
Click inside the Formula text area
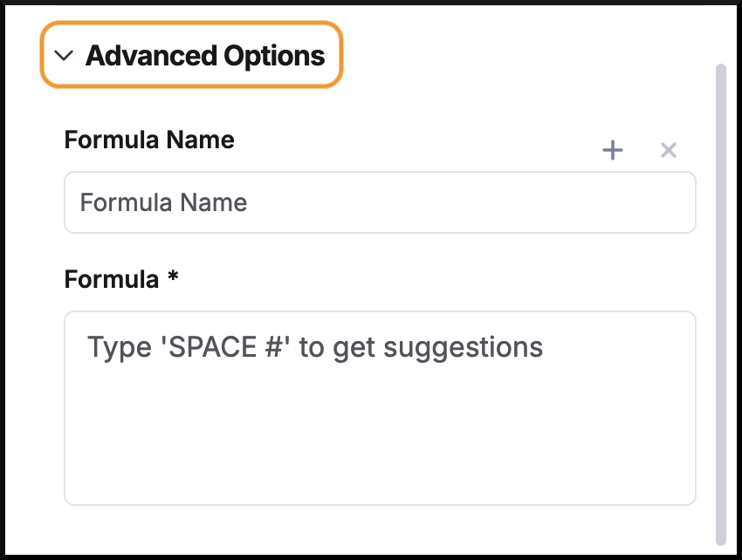pos(380,408)
